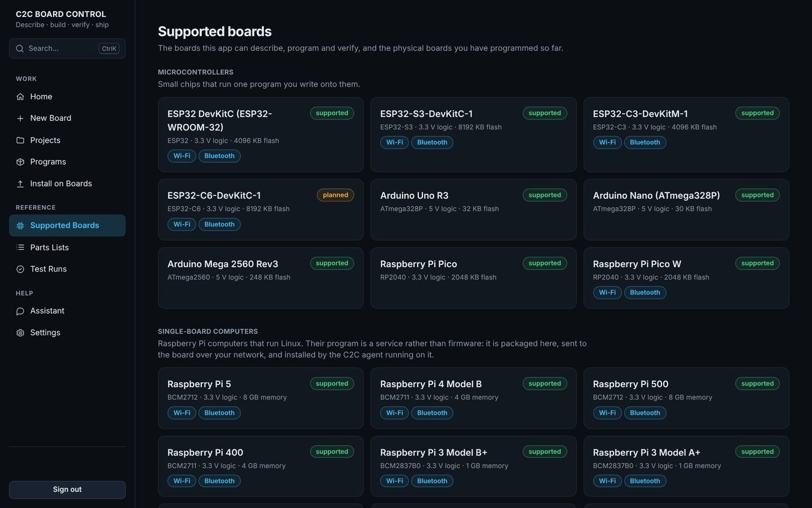Click the Install on Boards upload icon
This screenshot has width=812, height=508.
[20, 183]
